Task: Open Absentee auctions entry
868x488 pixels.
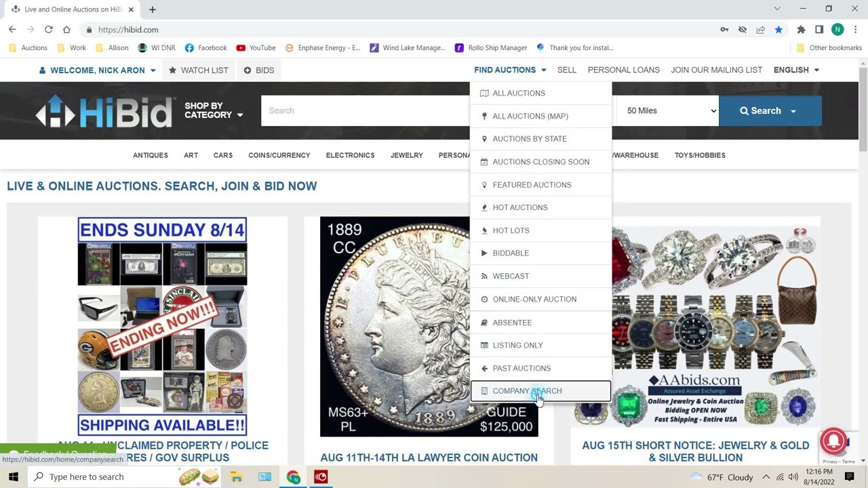Action: tap(540, 323)
